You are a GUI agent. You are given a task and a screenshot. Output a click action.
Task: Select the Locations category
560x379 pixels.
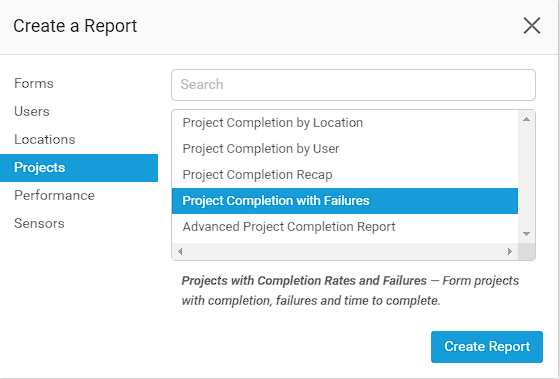point(45,139)
